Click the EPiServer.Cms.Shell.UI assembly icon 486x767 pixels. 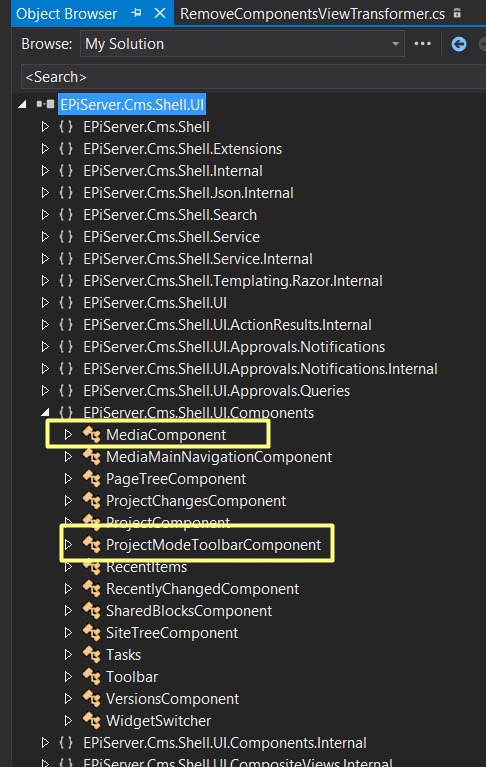coord(45,104)
